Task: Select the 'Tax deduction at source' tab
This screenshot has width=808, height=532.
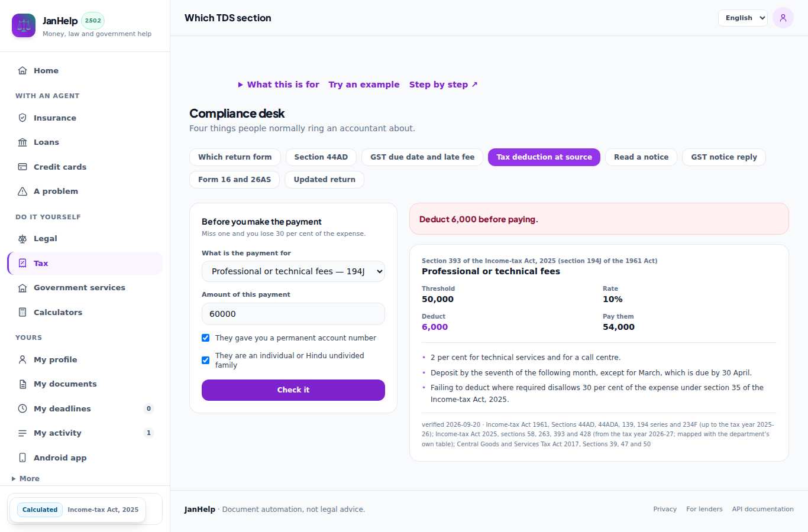Action: pyautogui.click(x=544, y=157)
